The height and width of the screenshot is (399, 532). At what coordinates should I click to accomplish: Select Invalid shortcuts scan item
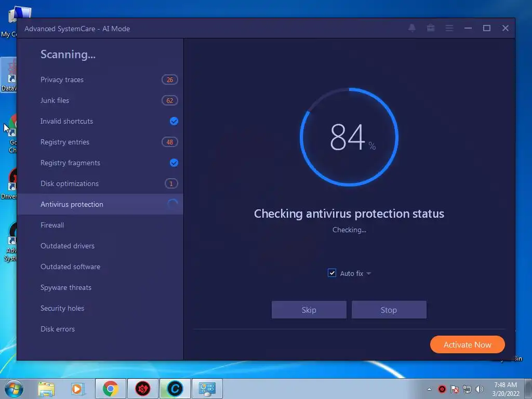100,121
